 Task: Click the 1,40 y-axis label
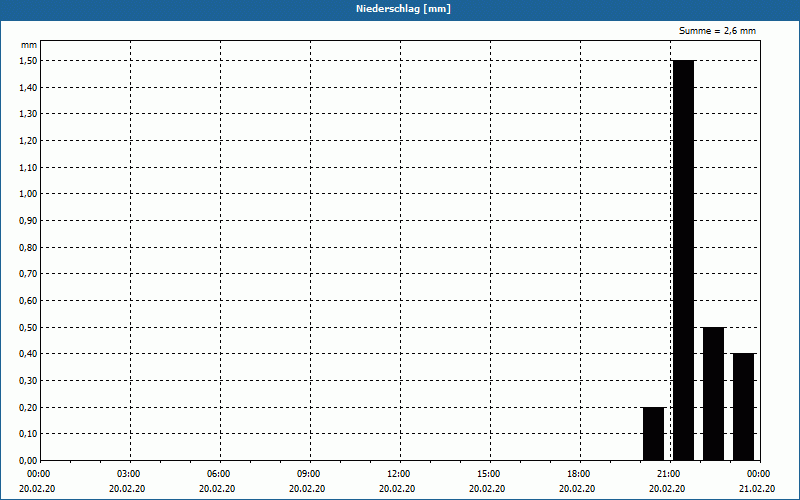tap(28, 87)
